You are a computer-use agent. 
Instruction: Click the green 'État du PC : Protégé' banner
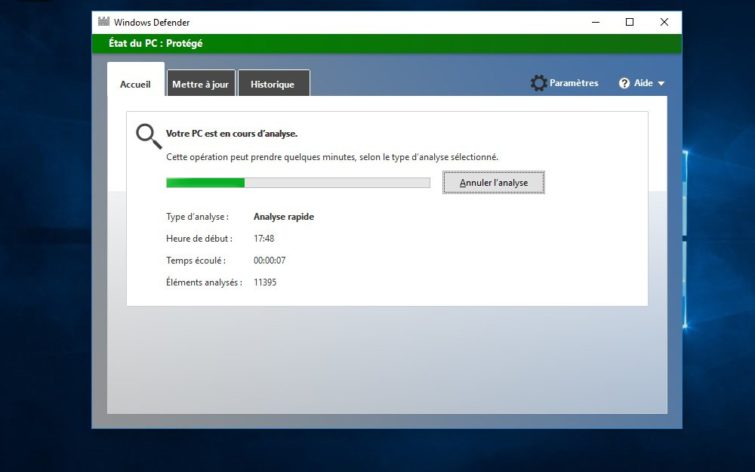pyautogui.click(x=387, y=43)
